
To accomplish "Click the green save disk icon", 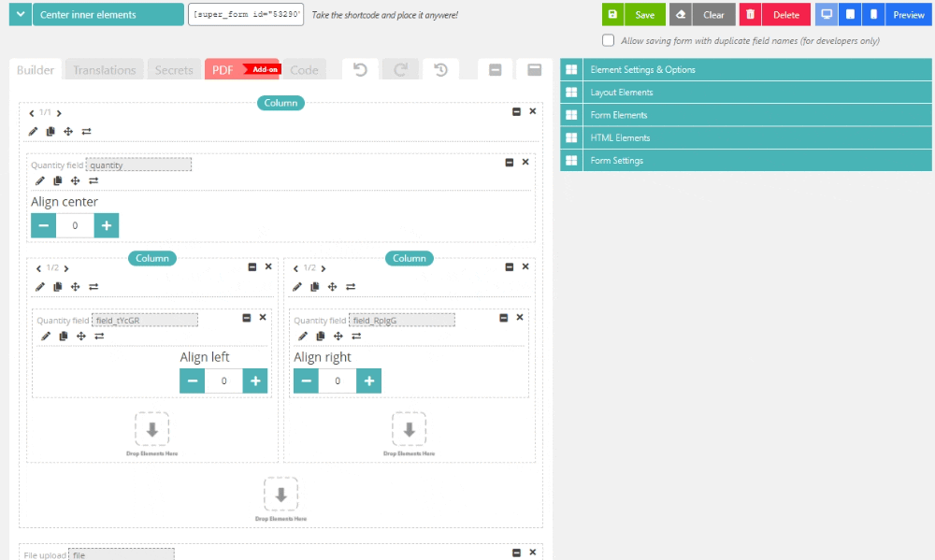I will point(612,14).
